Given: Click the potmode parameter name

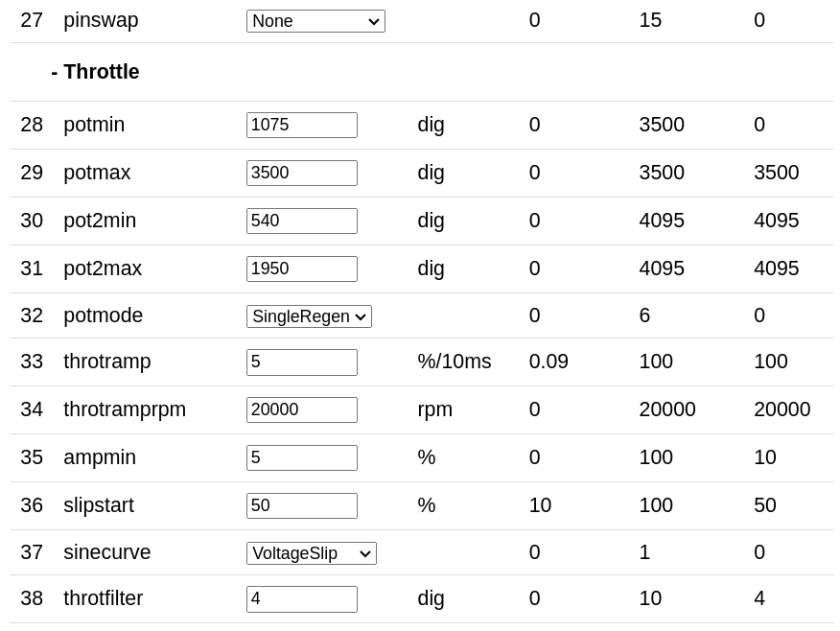Looking at the screenshot, I should pyautogui.click(x=103, y=315).
